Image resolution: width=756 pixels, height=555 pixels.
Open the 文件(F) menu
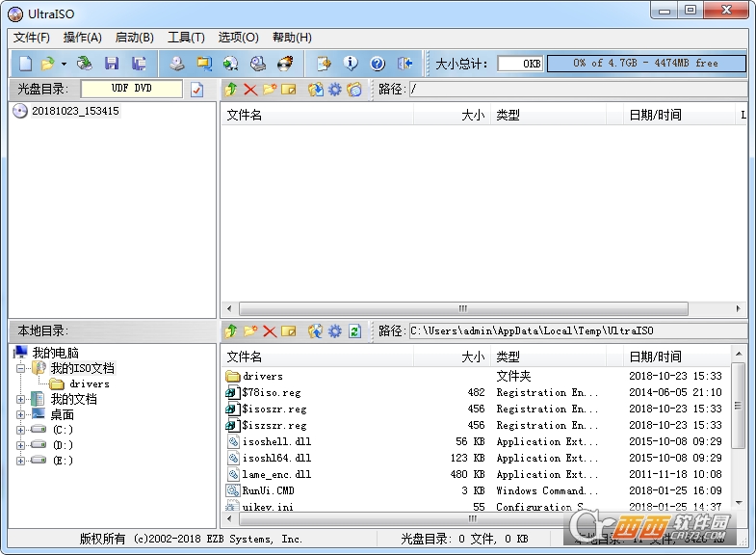point(32,38)
